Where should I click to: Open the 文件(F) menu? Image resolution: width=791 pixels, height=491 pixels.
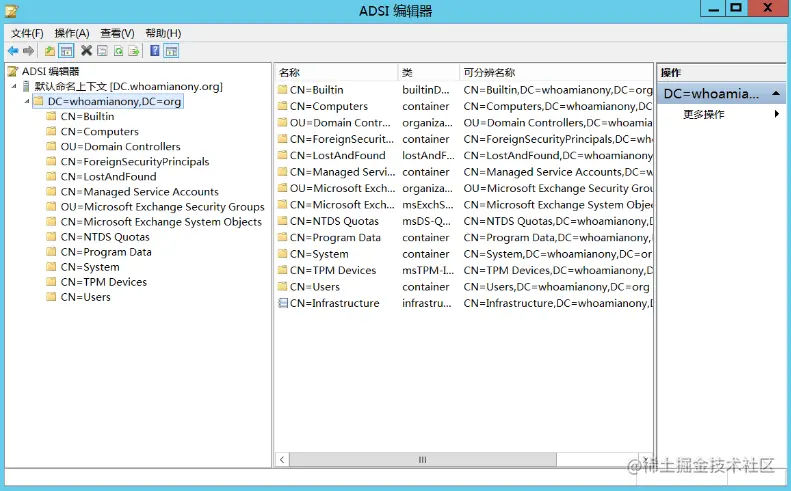pos(27,33)
